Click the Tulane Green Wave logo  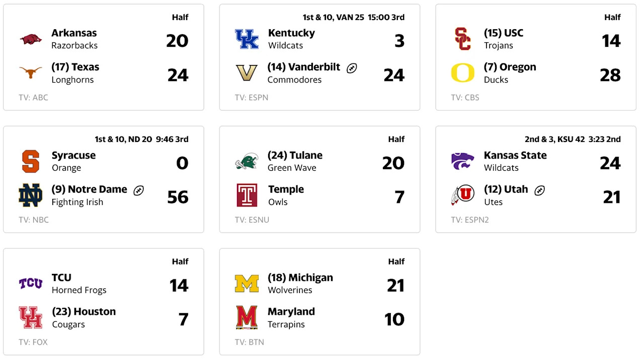(247, 161)
